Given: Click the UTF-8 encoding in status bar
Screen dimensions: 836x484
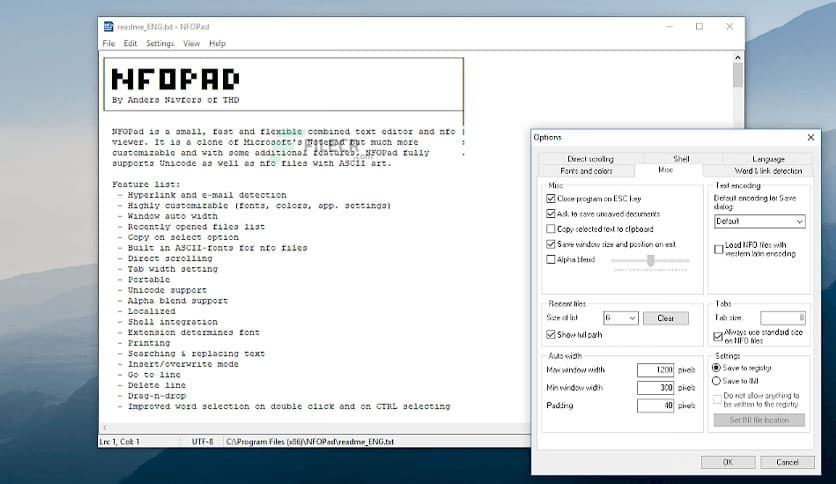Looking at the screenshot, I should (x=203, y=442).
